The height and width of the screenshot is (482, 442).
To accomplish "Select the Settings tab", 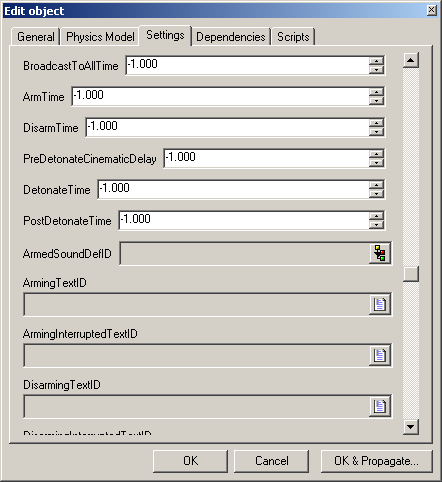I will (x=165, y=35).
